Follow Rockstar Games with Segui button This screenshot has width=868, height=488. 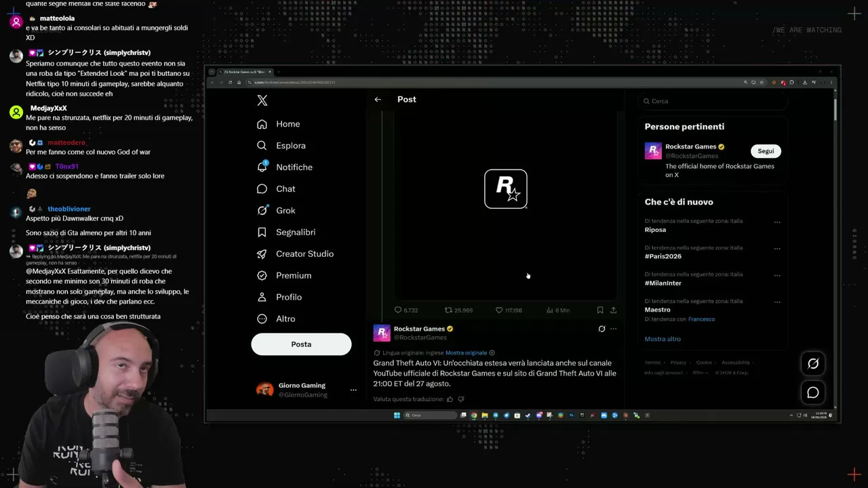[x=766, y=151]
